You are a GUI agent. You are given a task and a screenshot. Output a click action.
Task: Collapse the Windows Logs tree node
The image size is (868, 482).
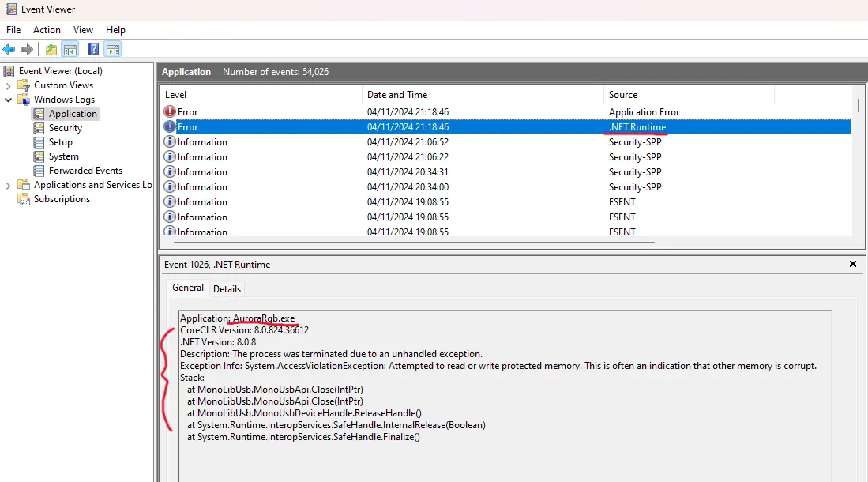pyautogui.click(x=7, y=99)
